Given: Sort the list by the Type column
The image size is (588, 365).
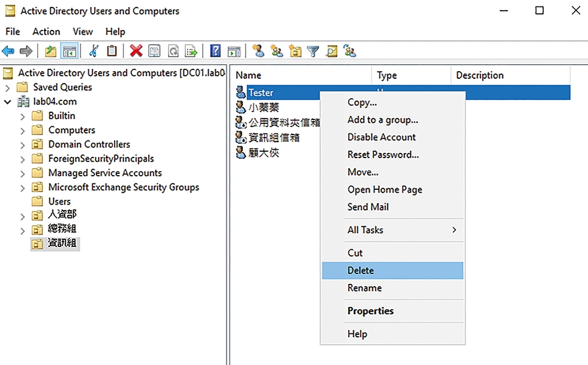Looking at the screenshot, I should pyautogui.click(x=412, y=75).
